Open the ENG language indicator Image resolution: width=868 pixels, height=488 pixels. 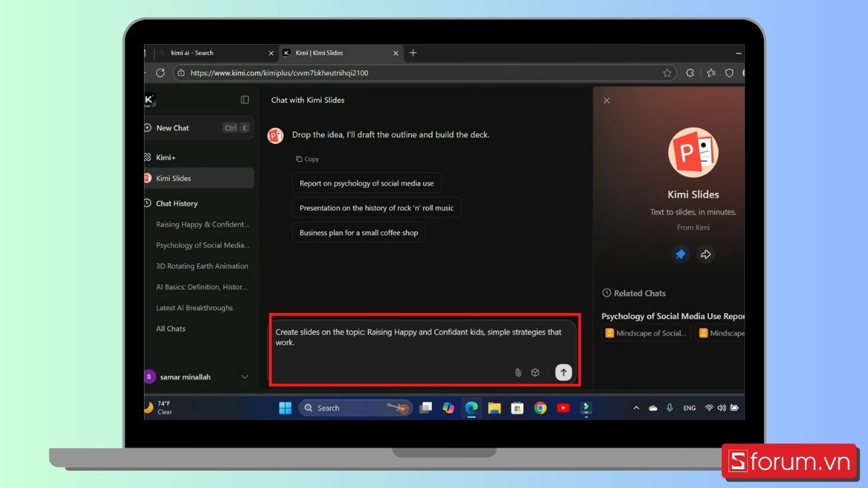coord(689,408)
